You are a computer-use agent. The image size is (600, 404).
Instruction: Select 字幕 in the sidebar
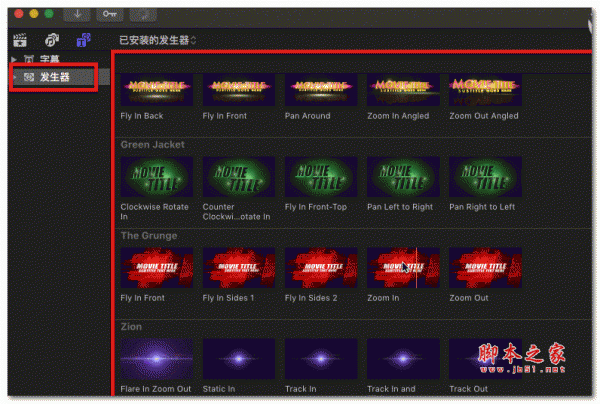(x=49, y=59)
